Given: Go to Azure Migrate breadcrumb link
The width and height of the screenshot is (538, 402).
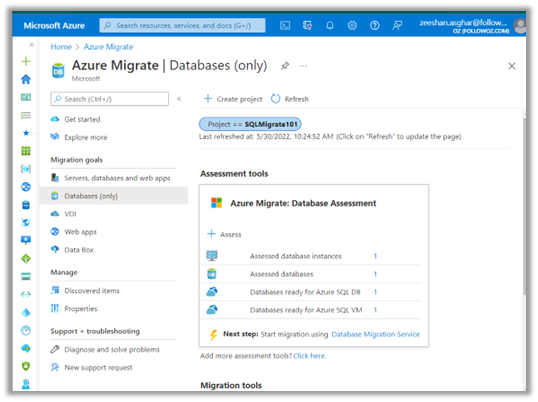Looking at the screenshot, I should coord(108,47).
